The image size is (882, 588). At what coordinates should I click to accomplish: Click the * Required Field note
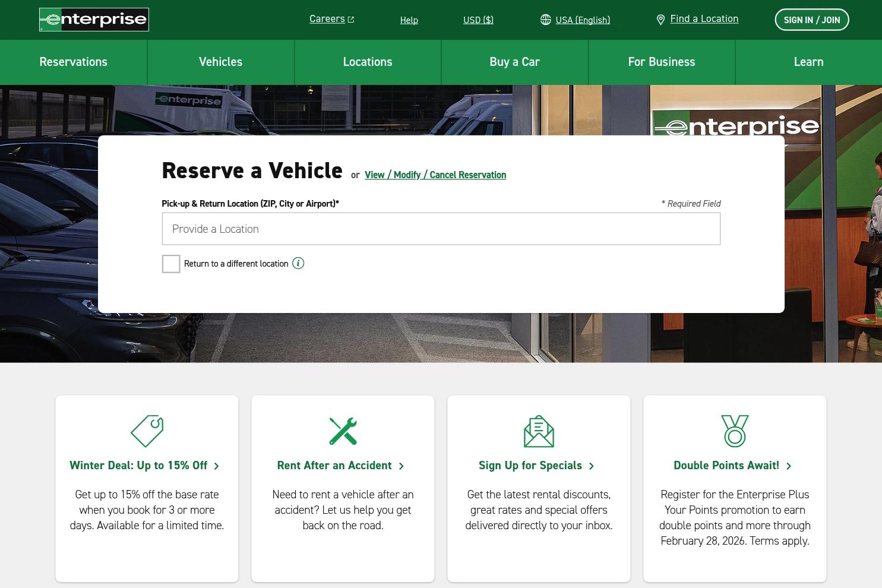point(691,204)
